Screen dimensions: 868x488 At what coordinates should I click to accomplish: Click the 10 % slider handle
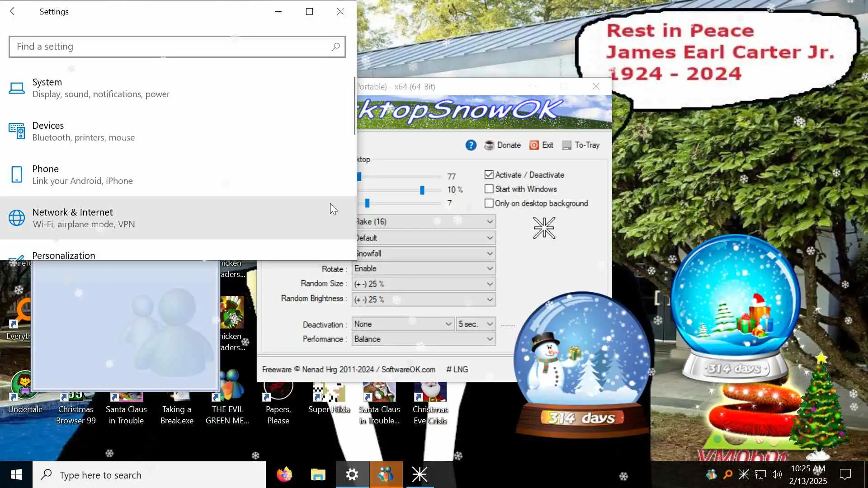[422, 190]
